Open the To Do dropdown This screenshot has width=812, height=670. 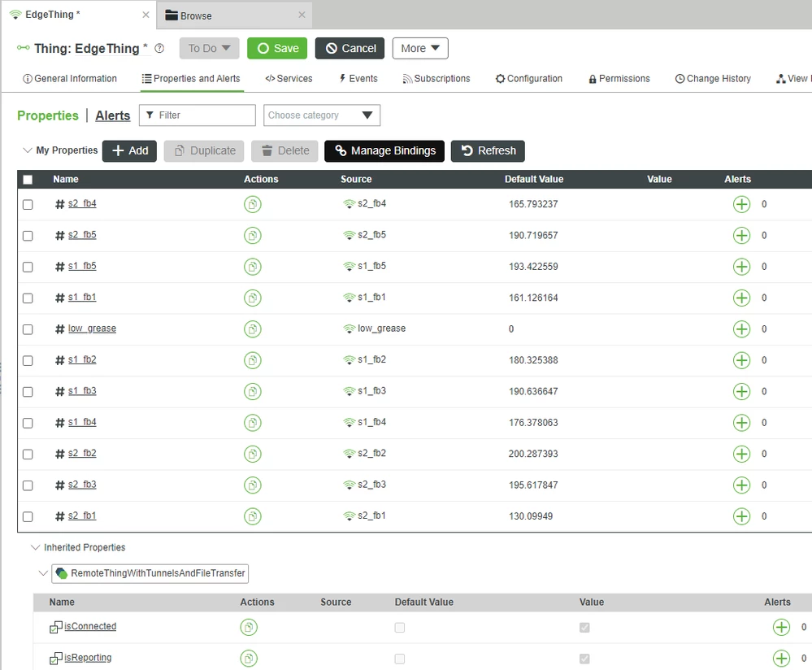point(209,48)
